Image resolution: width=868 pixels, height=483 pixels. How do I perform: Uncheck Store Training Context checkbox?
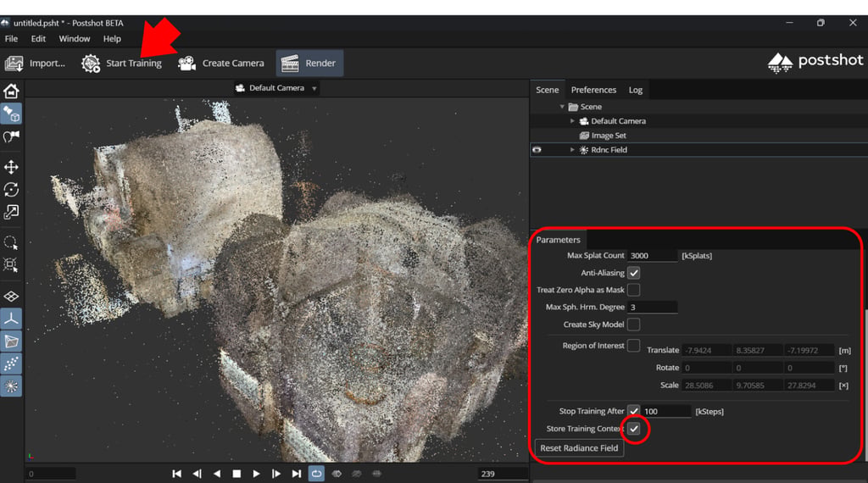(x=634, y=429)
